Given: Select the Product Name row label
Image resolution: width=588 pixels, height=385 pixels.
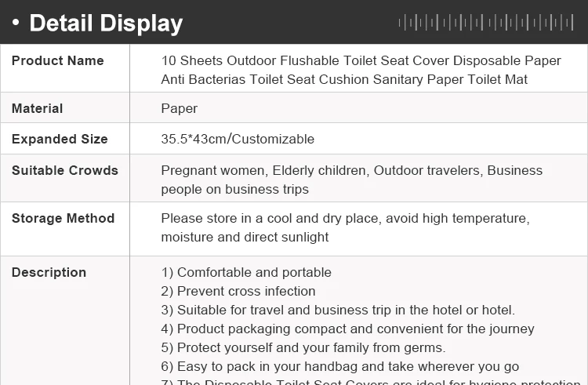Looking at the screenshot, I should pyautogui.click(x=57, y=61).
